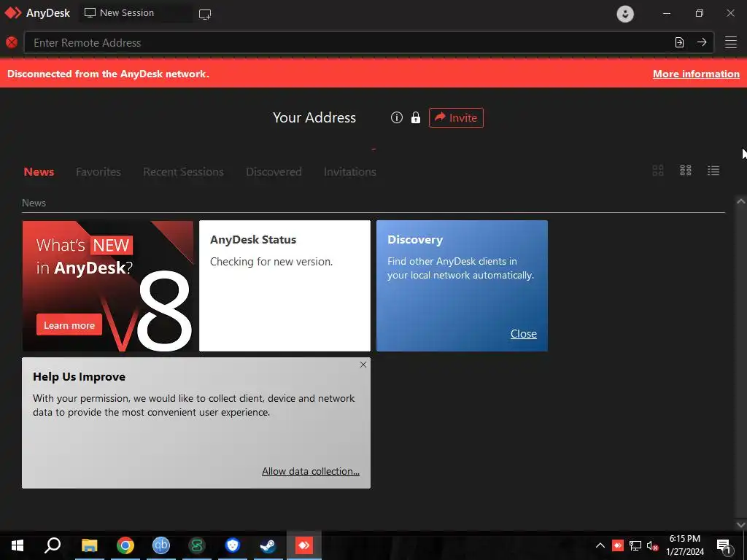Open the taskbar clock and date
The image size is (747, 560).
(685, 545)
